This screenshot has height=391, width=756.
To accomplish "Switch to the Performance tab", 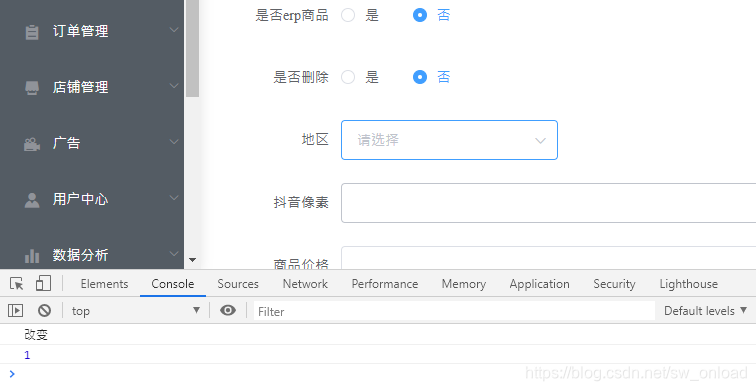I will click(x=385, y=284).
